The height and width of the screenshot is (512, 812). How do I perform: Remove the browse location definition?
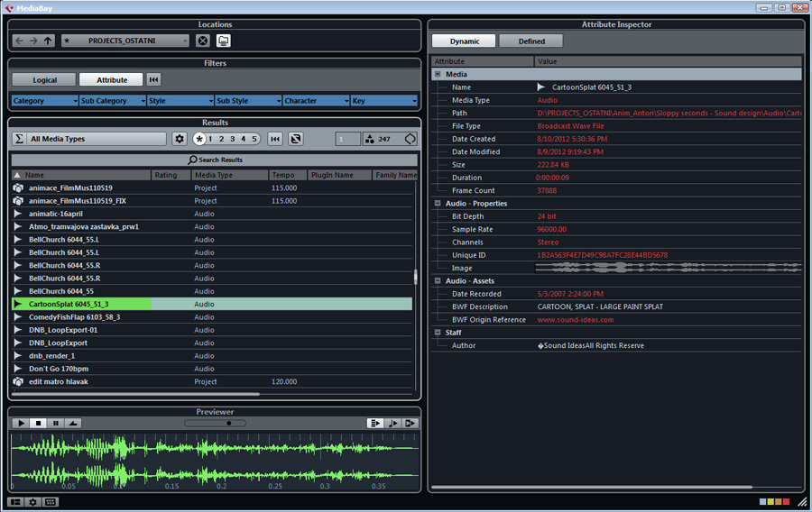[x=203, y=41]
